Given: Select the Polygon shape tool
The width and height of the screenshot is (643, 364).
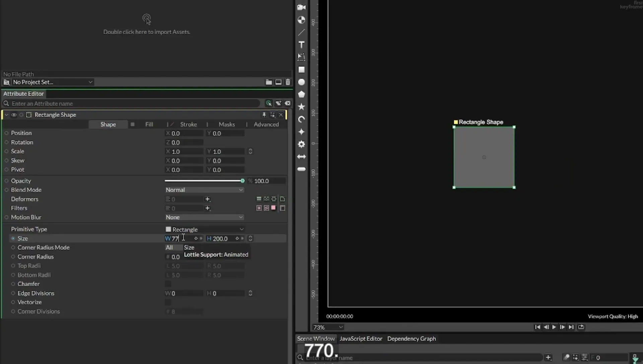Looking at the screenshot, I should (301, 94).
